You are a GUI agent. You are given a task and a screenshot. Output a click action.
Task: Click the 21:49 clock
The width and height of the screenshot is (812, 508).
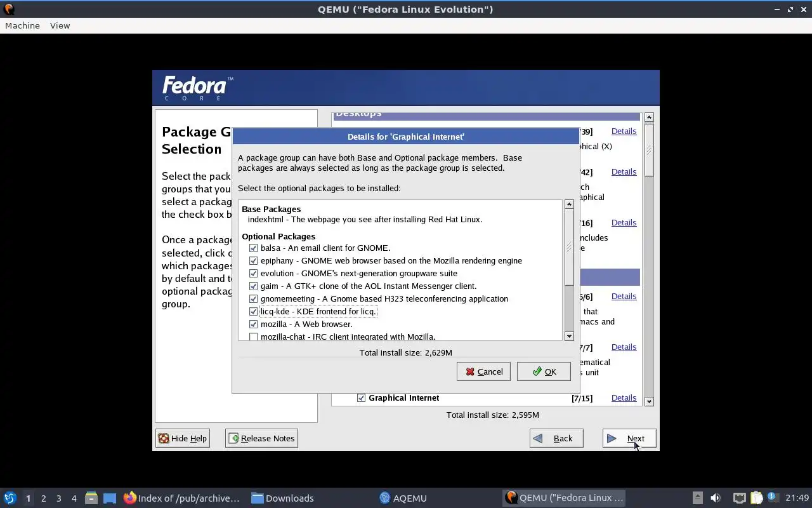pos(797,498)
